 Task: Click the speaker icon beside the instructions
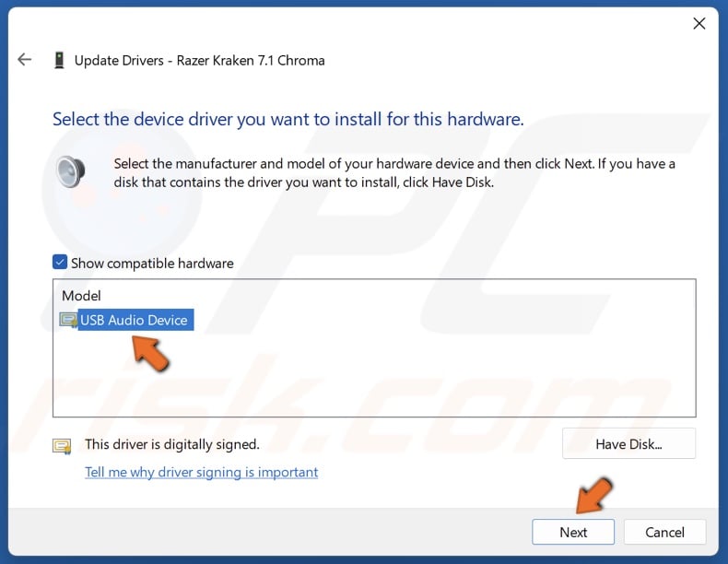tap(70, 171)
